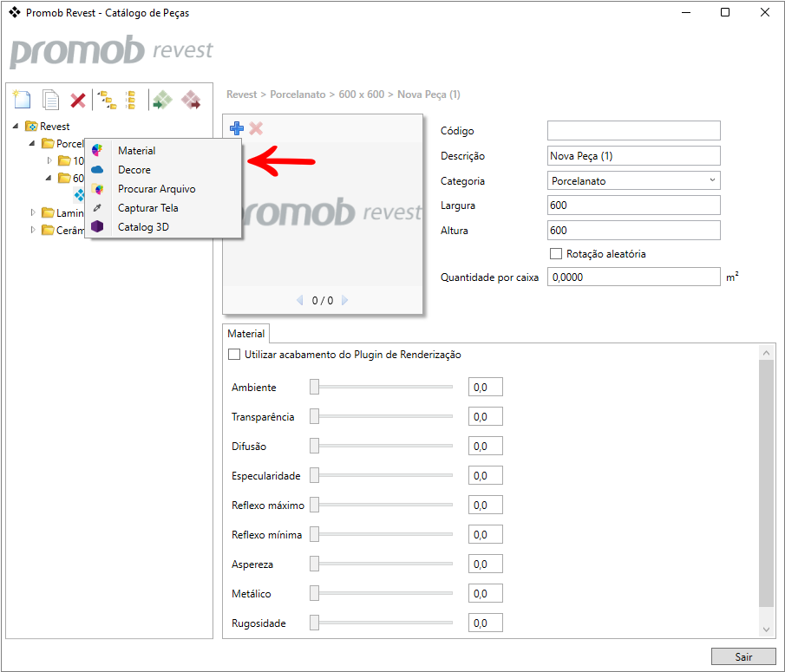
Task: Click the Metálico value box
Action: click(x=485, y=593)
